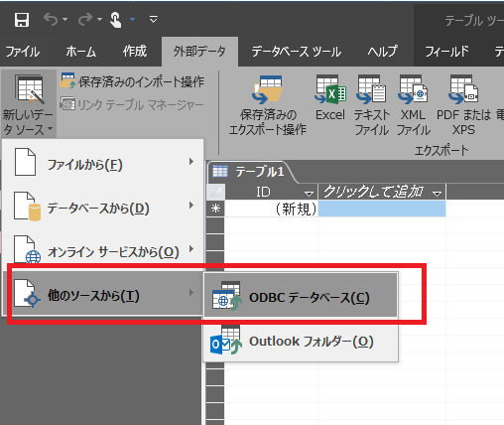Viewport: 504px width, 425px height.
Task: Click the (新規) ID cell
Action: click(x=271, y=209)
